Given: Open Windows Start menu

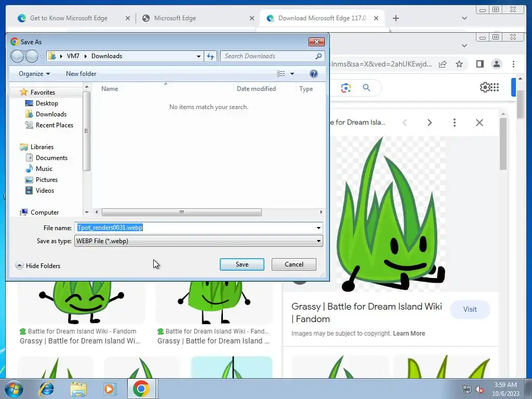Looking at the screenshot, I should coord(14,389).
